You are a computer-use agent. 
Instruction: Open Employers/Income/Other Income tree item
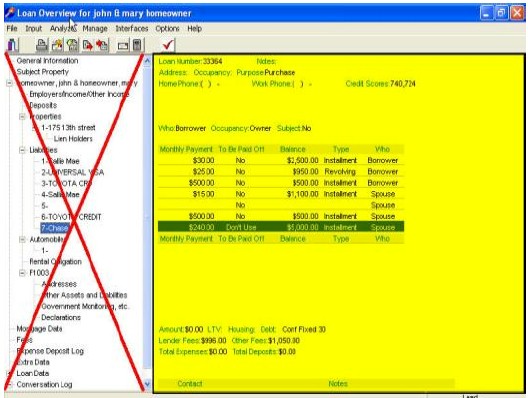pos(79,94)
